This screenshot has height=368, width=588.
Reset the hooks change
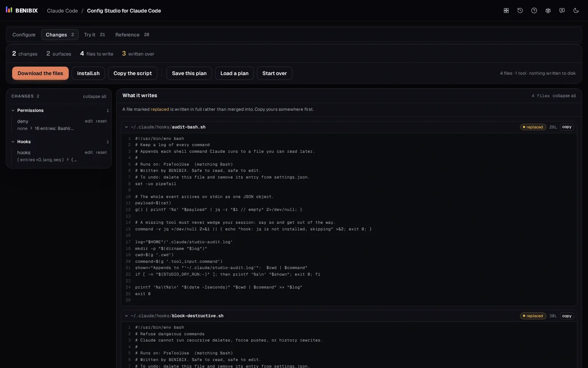(x=101, y=152)
